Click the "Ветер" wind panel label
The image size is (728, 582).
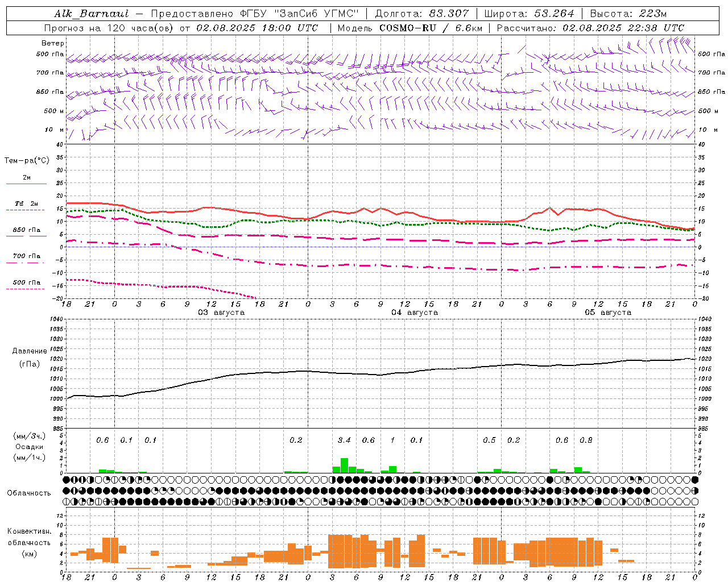pyautogui.click(x=53, y=43)
